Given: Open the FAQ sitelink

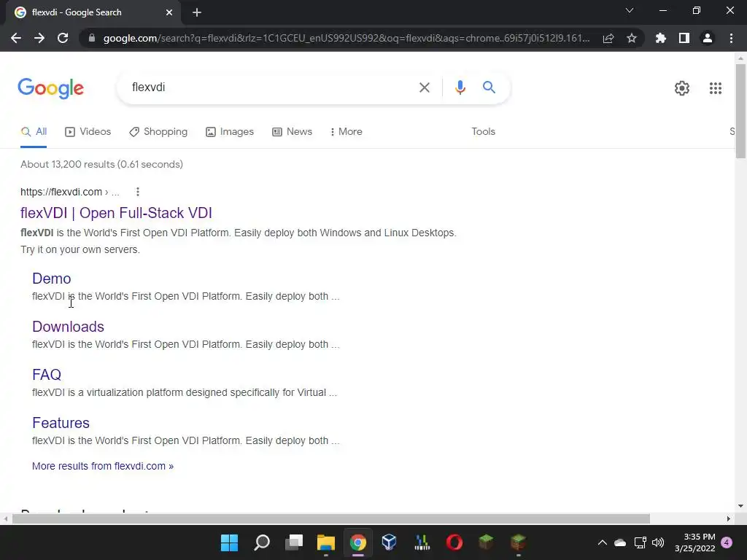Looking at the screenshot, I should click(x=47, y=375).
